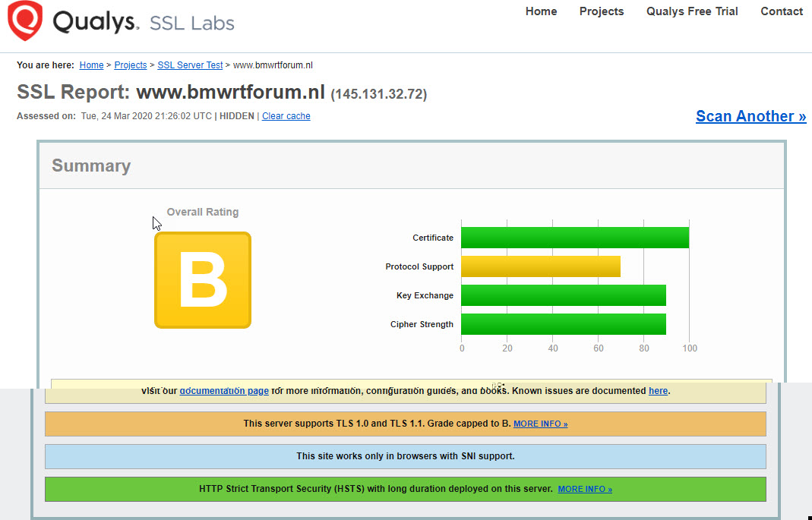812x520 pixels.
Task: Click the Home breadcrumb link
Action: tap(91, 65)
